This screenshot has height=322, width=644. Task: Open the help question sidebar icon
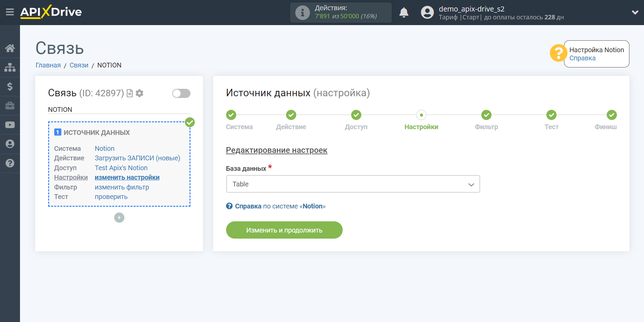pos(10,163)
